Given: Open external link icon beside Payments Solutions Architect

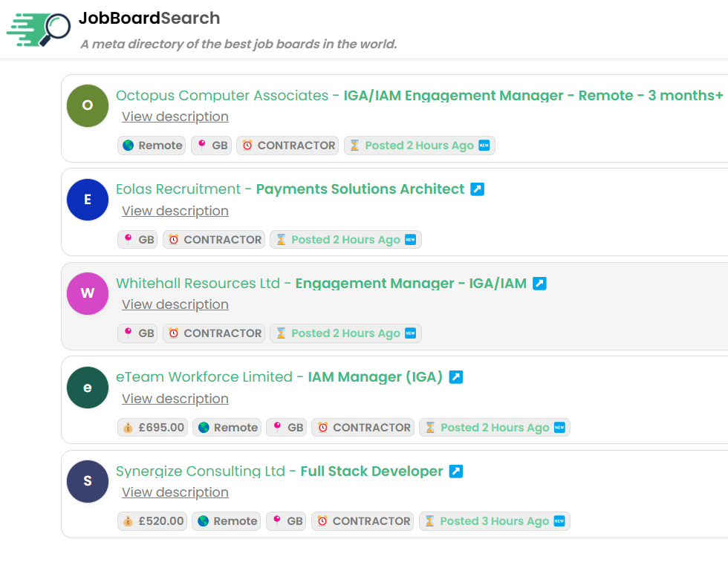Looking at the screenshot, I should tap(477, 189).
